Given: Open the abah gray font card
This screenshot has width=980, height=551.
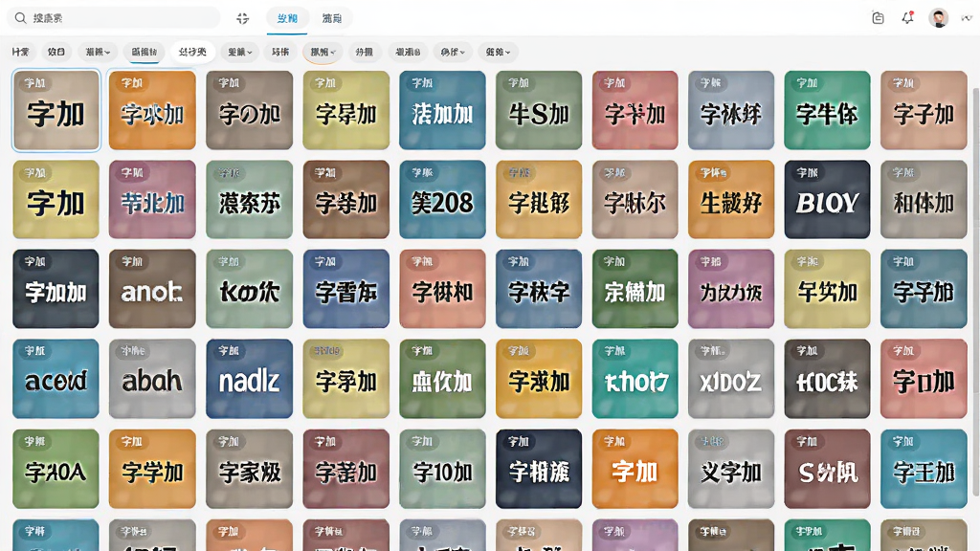Looking at the screenshot, I should tap(152, 379).
